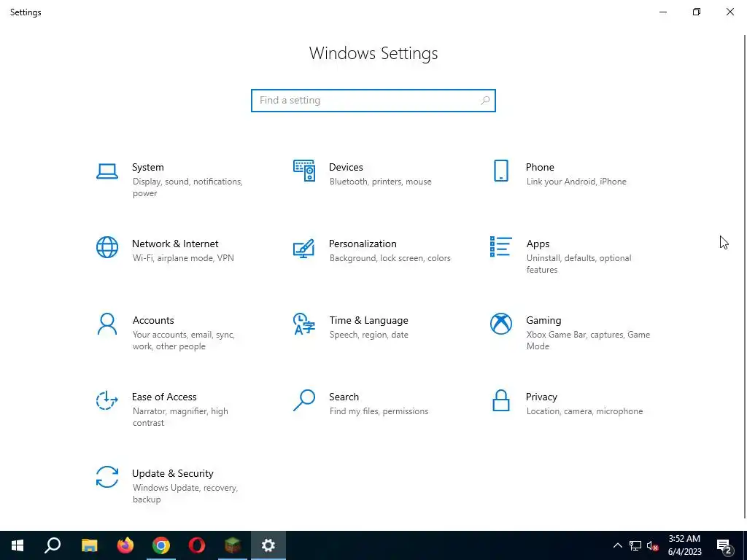Open the Gaming settings title
The image size is (747, 560).
click(543, 321)
